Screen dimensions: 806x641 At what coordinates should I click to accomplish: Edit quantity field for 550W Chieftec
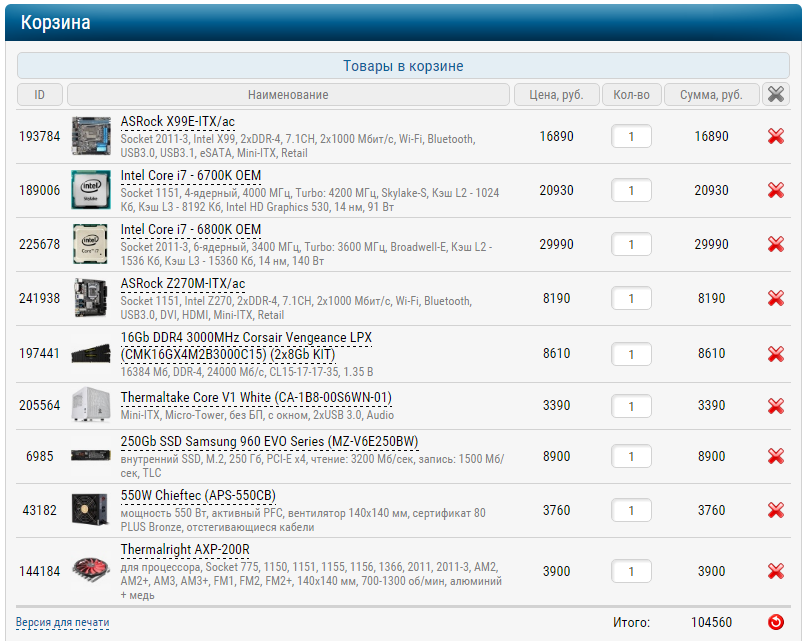coord(631,510)
